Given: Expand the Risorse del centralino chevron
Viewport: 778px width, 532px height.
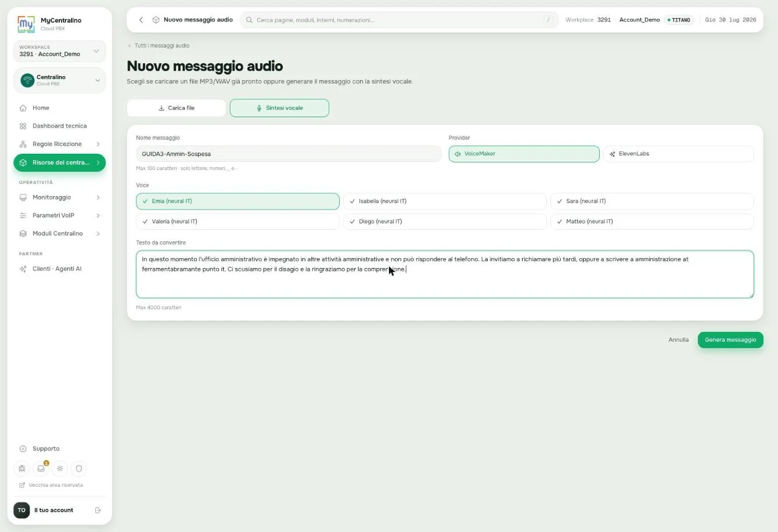Looking at the screenshot, I should click(x=98, y=162).
